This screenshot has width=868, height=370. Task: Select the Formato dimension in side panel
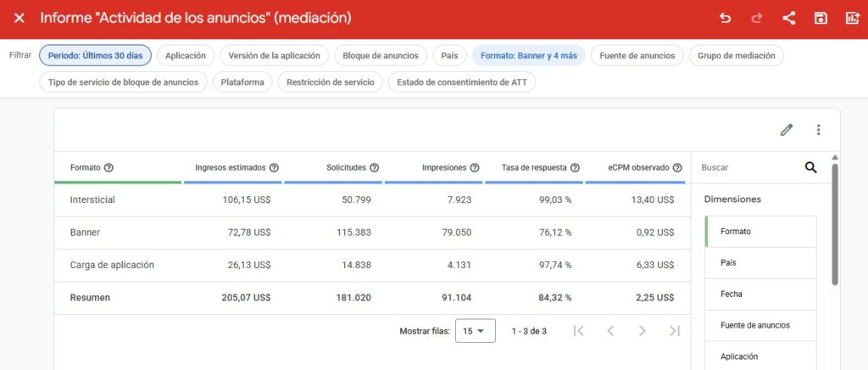point(761,232)
